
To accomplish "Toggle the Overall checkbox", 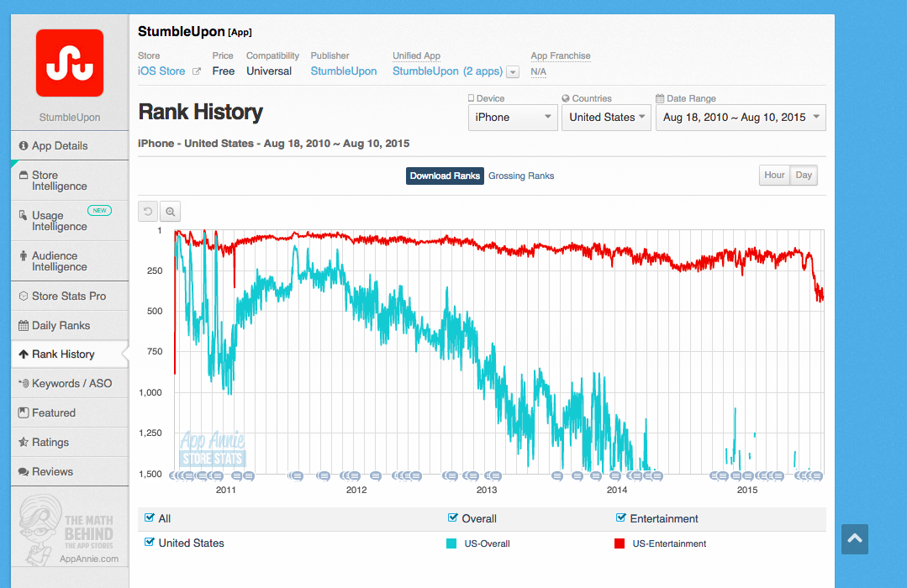I will (453, 517).
